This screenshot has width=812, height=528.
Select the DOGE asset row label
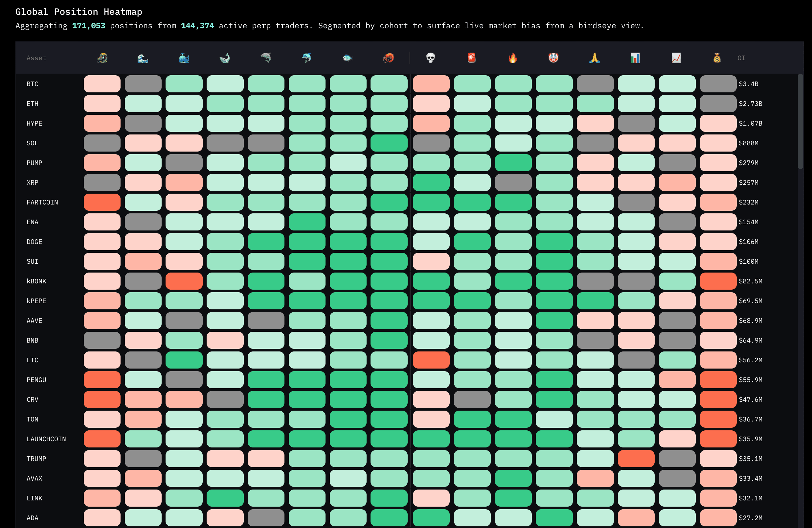(34, 242)
